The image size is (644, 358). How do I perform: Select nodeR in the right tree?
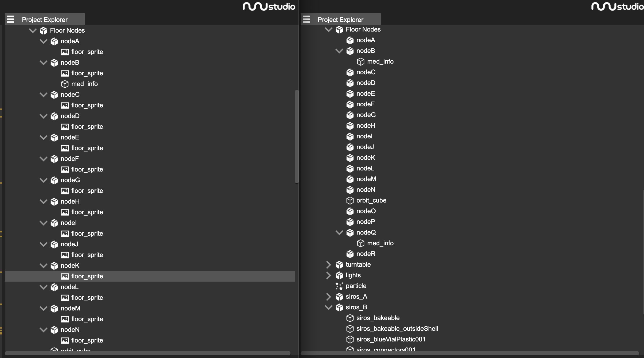click(x=366, y=254)
